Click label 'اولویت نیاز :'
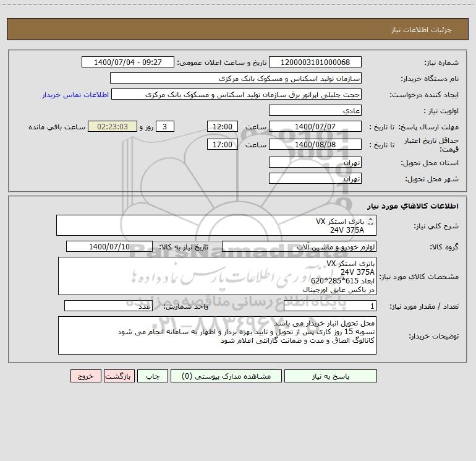This screenshot has height=461, width=476. (x=441, y=111)
